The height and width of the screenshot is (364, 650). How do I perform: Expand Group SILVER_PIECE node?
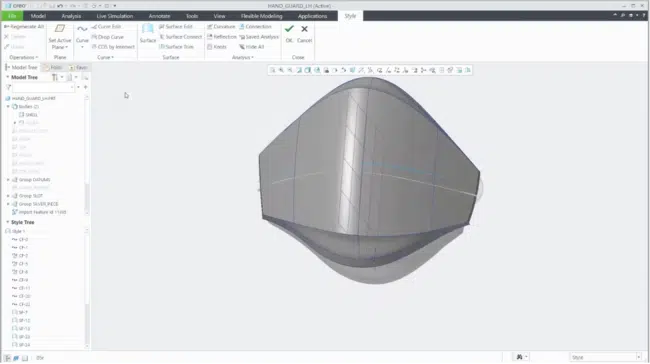(x=8, y=204)
